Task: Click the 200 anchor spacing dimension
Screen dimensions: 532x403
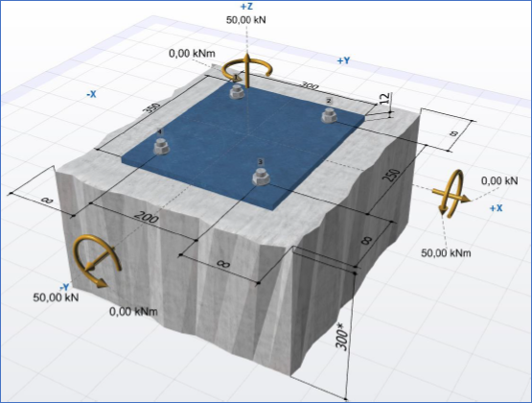Action: pyautogui.click(x=147, y=217)
